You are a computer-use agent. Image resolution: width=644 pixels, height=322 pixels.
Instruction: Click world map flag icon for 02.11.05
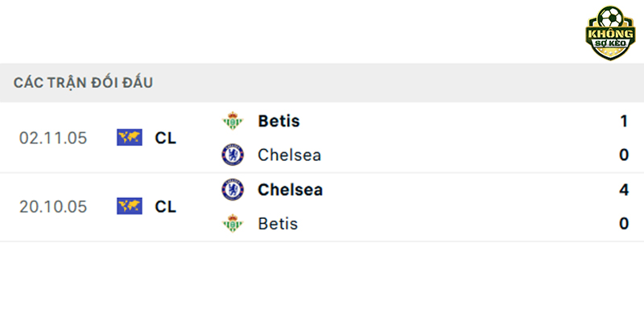click(130, 138)
